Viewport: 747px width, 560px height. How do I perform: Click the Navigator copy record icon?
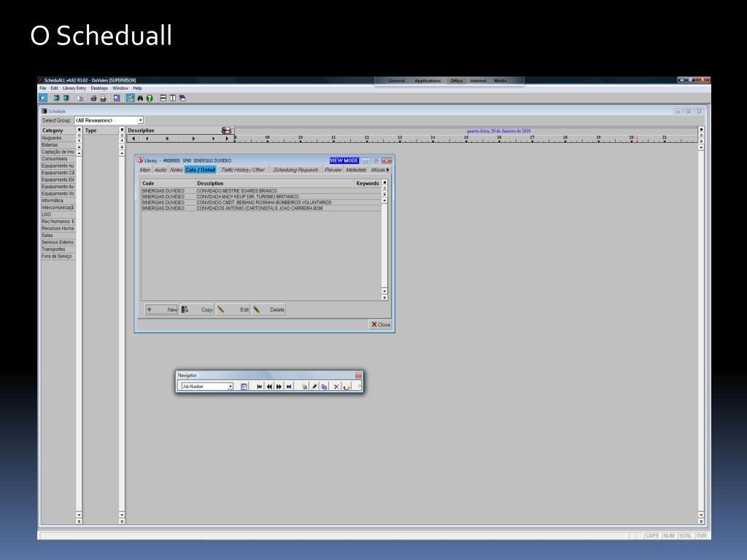point(324,386)
